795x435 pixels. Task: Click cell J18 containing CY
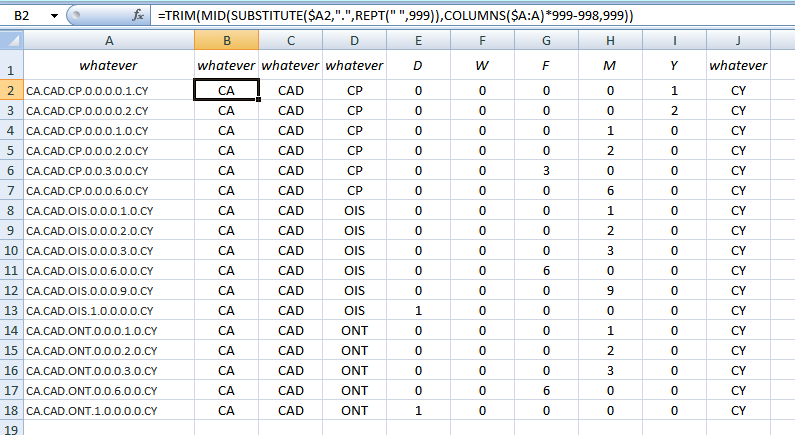coord(738,411)
